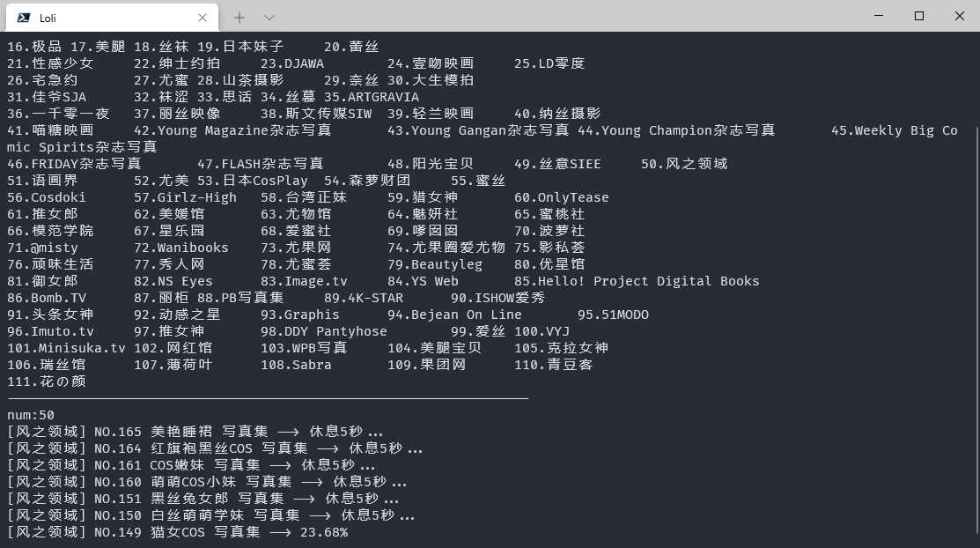Open the new tab profile dropdown
The height and width of the screenshot is (548, 980).
269,18
